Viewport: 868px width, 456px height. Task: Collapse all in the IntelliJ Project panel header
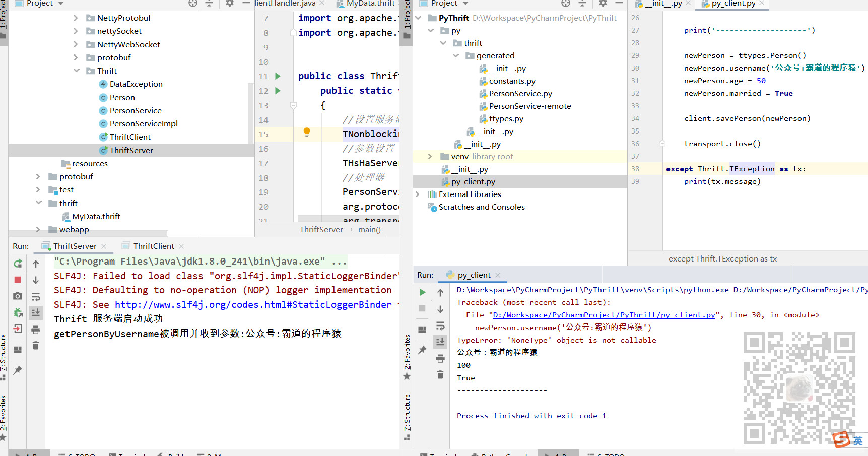click(x=209, y=4)
